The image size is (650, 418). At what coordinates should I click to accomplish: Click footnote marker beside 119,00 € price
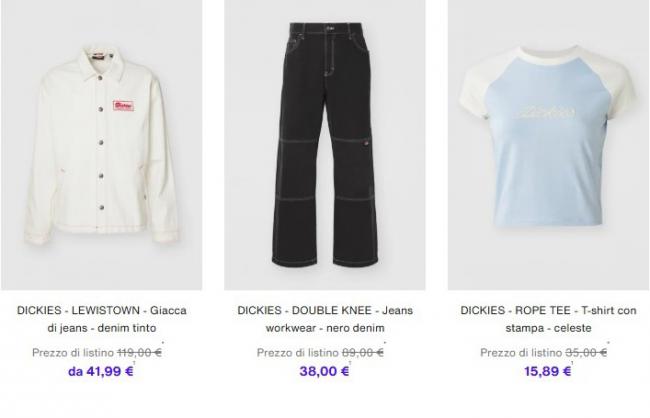point(163,343)
